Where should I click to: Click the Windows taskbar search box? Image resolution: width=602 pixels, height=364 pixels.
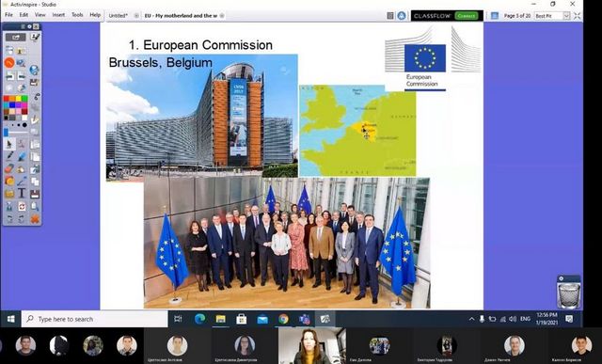94,319
